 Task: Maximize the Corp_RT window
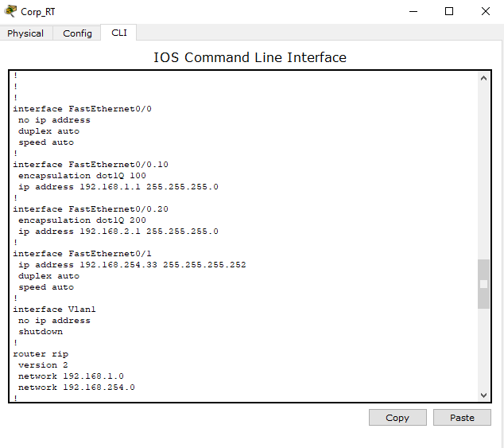(x=449, y=11)
